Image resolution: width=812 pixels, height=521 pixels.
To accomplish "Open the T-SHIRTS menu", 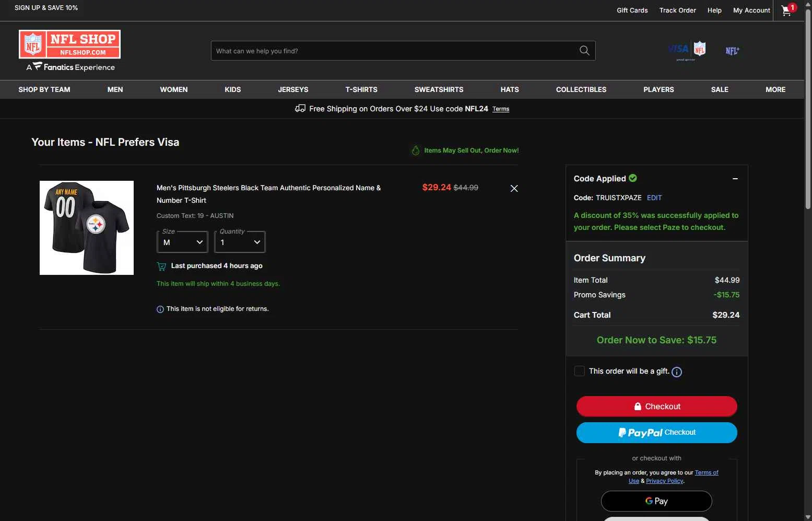I will (361, 89).
